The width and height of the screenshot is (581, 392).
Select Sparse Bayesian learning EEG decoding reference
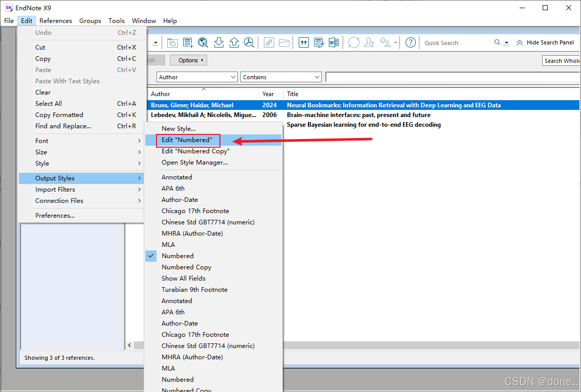(364, 125)
